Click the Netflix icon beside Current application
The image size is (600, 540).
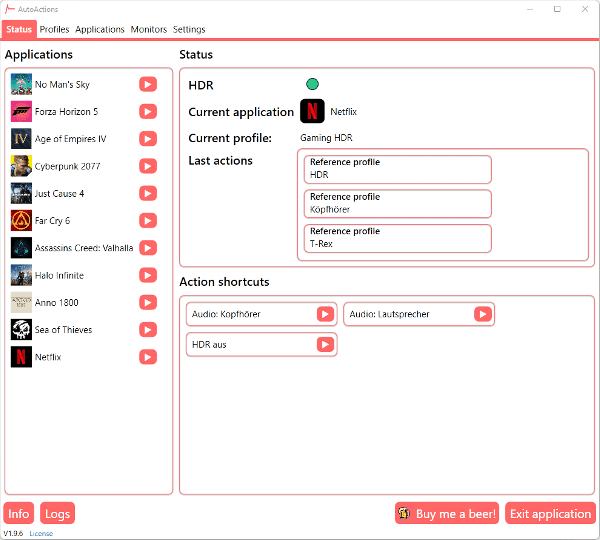(x=312, y=111)
